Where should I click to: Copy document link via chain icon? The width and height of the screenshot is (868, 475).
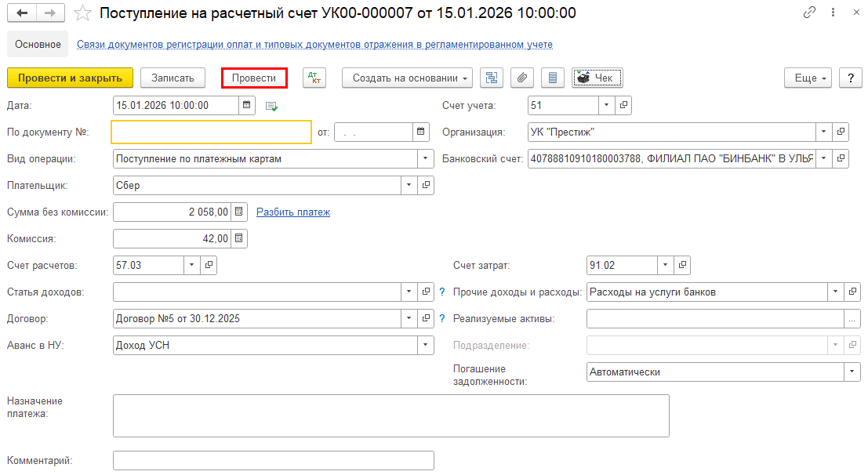tap(810, 13)
